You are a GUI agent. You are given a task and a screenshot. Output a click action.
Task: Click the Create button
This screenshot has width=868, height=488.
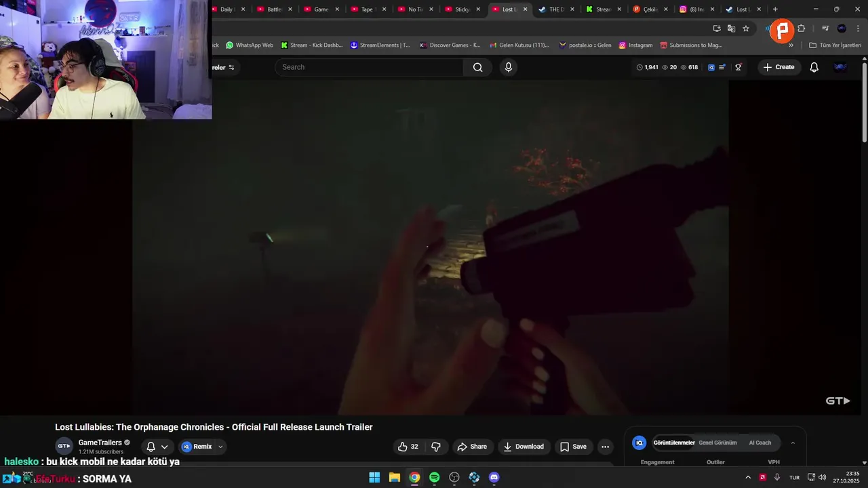pyautogui.click(x=778, y=67)
